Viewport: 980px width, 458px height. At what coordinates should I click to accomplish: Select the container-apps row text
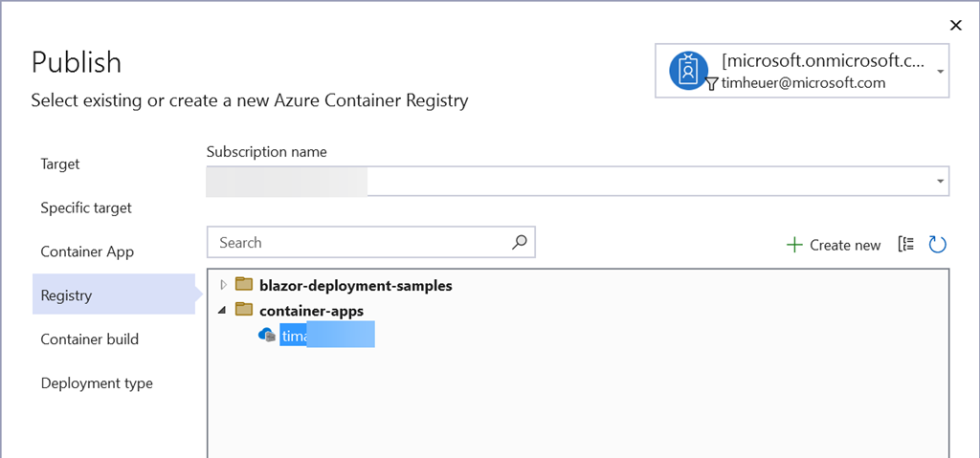[311, 310]
